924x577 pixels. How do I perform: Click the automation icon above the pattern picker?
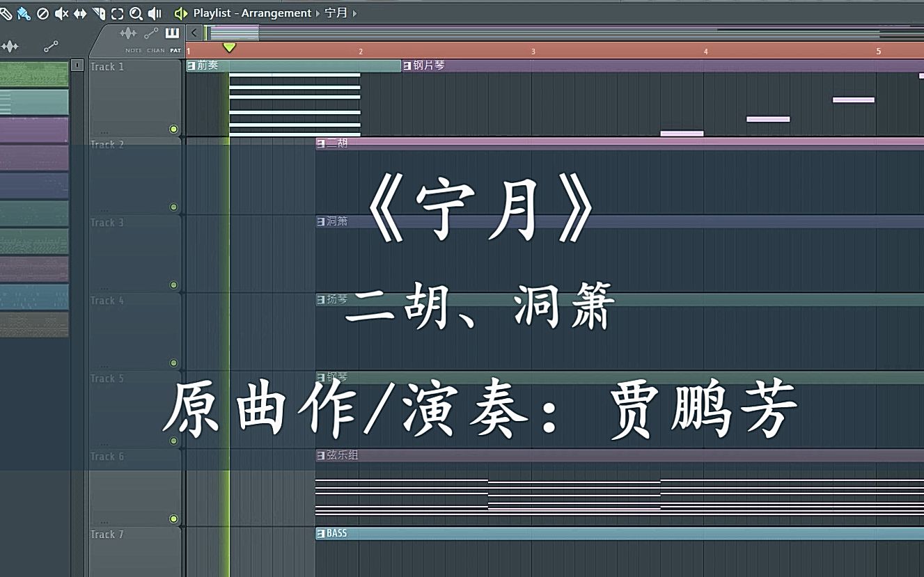pyautogui.click(x=51, y=47)
